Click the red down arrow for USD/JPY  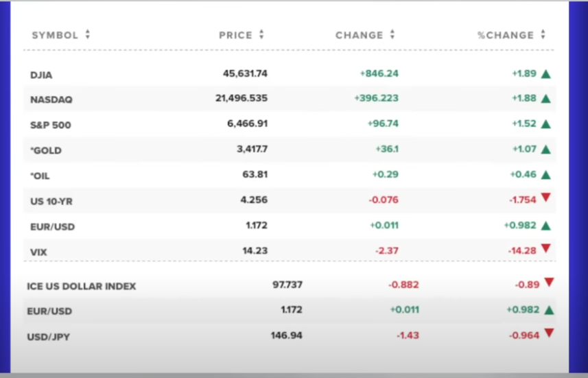[x=549, y=333]
